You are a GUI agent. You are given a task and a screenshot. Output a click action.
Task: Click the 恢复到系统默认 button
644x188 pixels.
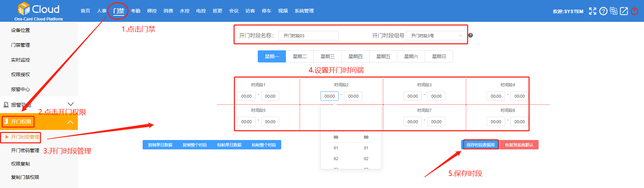pos(519,145)
